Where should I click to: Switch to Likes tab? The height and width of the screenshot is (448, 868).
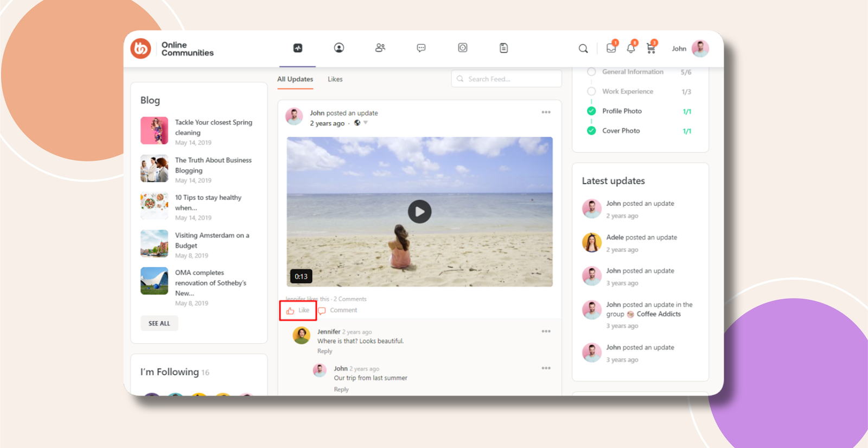point(335,79)
